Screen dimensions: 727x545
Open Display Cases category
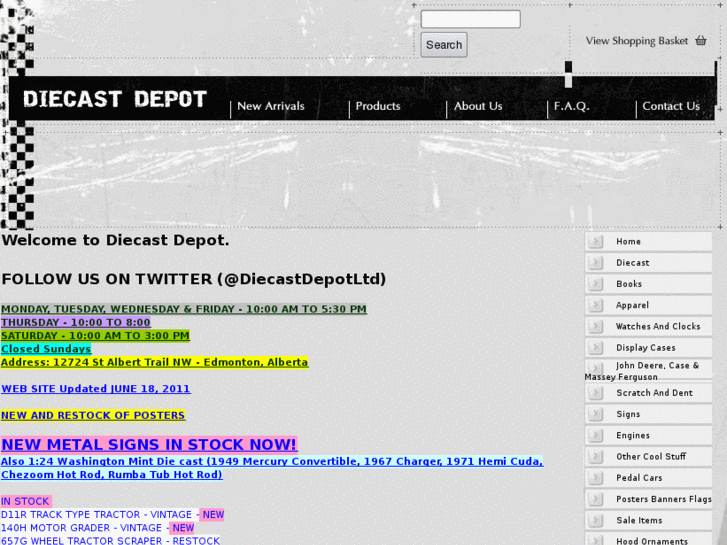click(x=648, y=348)
